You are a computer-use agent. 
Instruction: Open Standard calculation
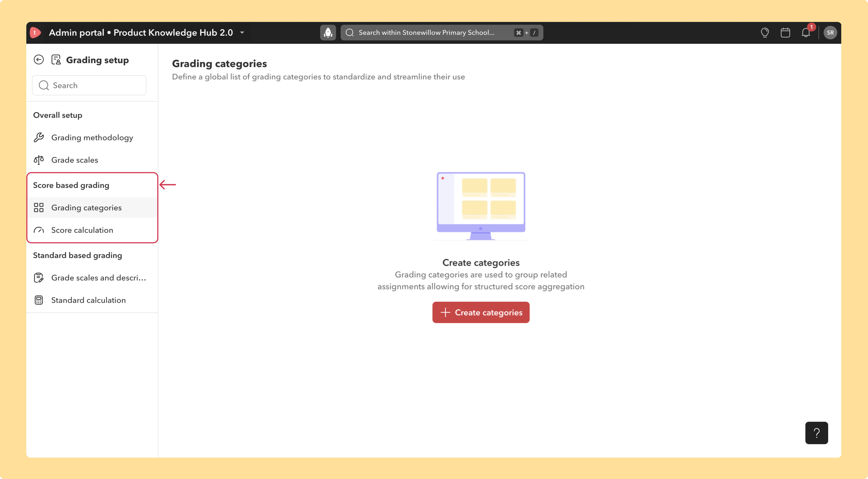[x=92, y=300]
